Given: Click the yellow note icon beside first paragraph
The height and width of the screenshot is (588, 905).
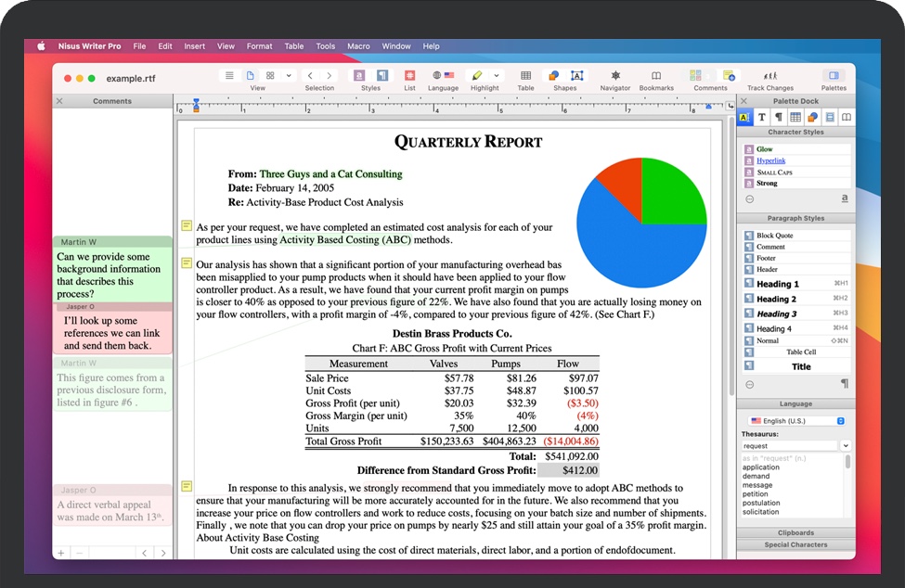Looking at the screenshot, I should point(186,225).
